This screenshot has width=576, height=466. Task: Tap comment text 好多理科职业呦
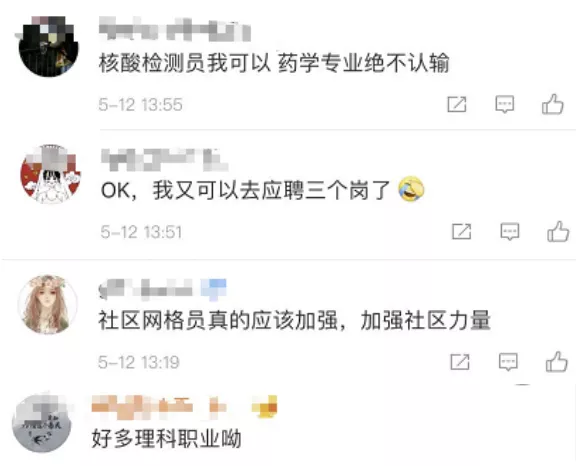click(x=167, y=438)
